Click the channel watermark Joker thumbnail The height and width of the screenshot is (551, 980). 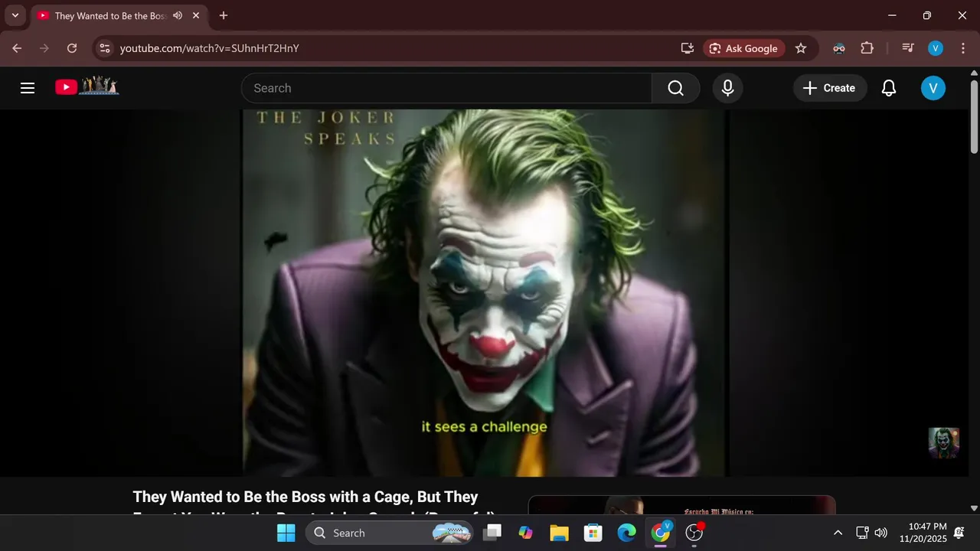tap(943, 442)
